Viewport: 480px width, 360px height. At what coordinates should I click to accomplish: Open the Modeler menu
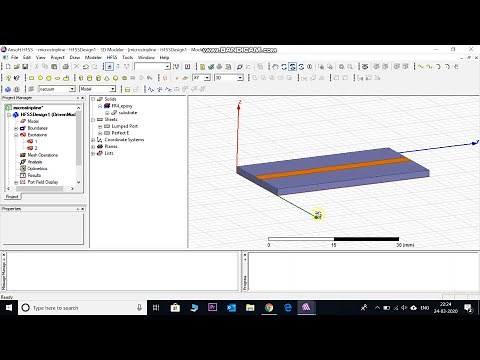pyautogui.click(x=93, y=58)
